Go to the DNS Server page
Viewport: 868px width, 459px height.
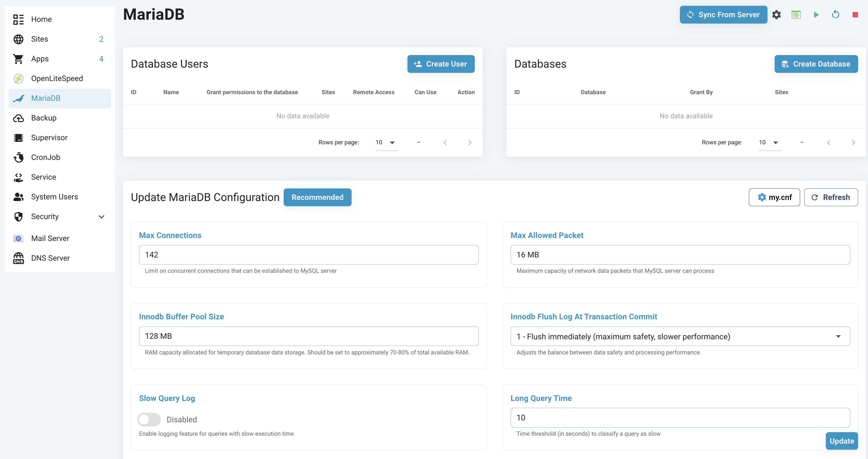click(50, 258)
